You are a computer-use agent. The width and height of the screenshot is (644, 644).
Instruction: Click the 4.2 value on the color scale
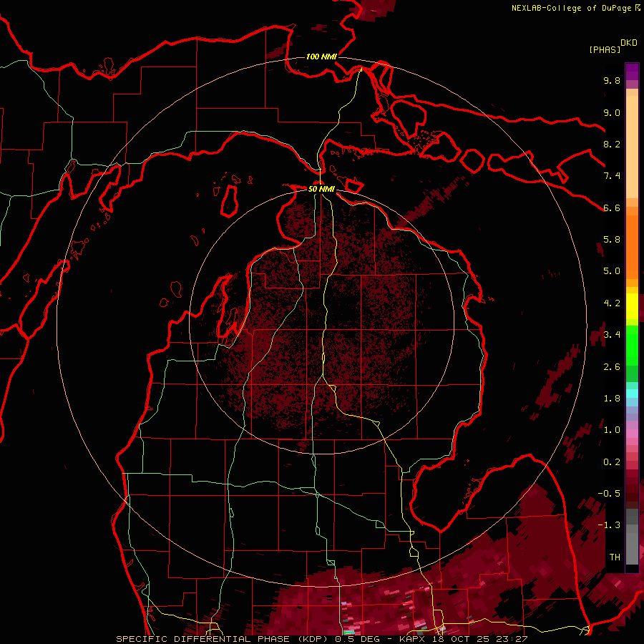click(612, 303)
